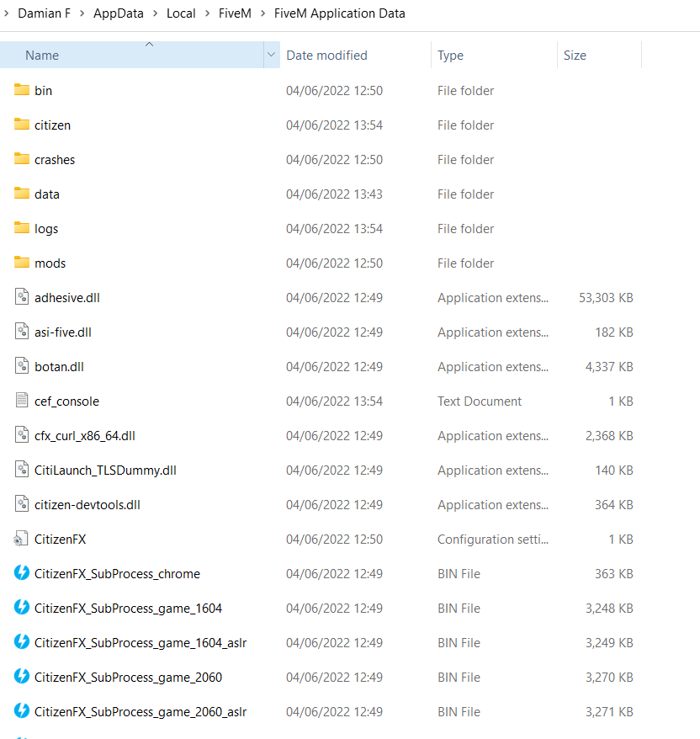The height and width of the screenshot is (739, 700).
Task: Select the folder name mods
Action: coord(50,263)
